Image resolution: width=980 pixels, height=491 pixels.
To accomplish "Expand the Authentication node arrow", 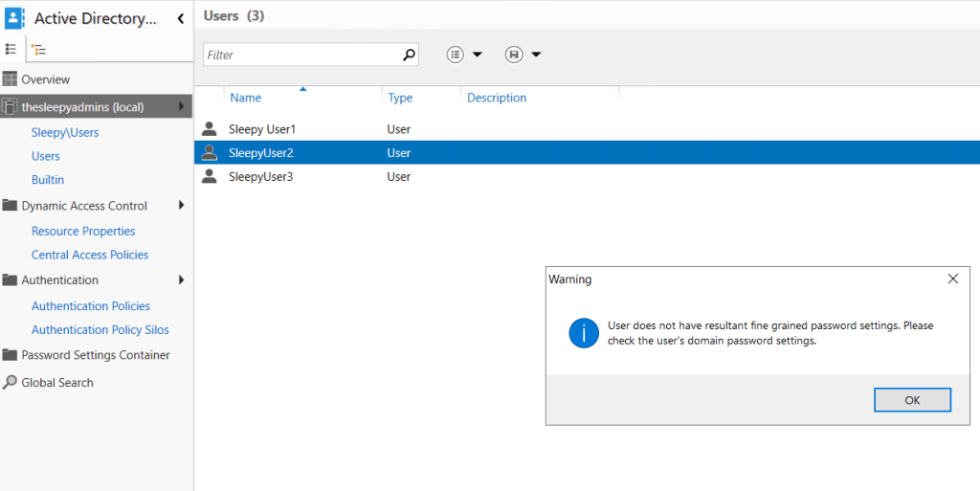I will pos(181,280).
